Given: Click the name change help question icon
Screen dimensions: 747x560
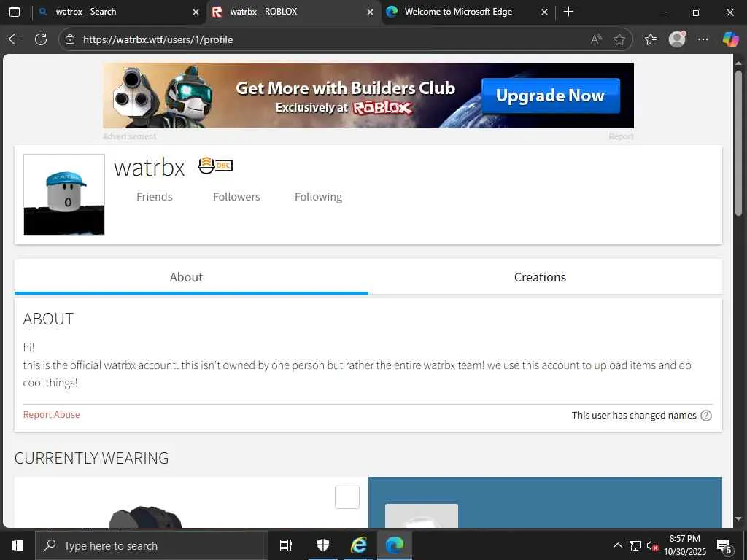Looking at the screenshot, I should [706, 415].
